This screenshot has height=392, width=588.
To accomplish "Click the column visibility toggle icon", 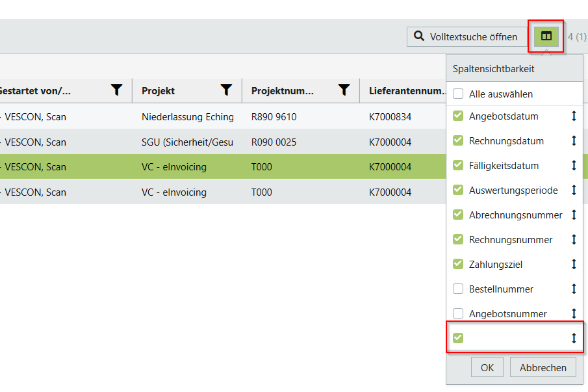I will (x=546, y=36).
